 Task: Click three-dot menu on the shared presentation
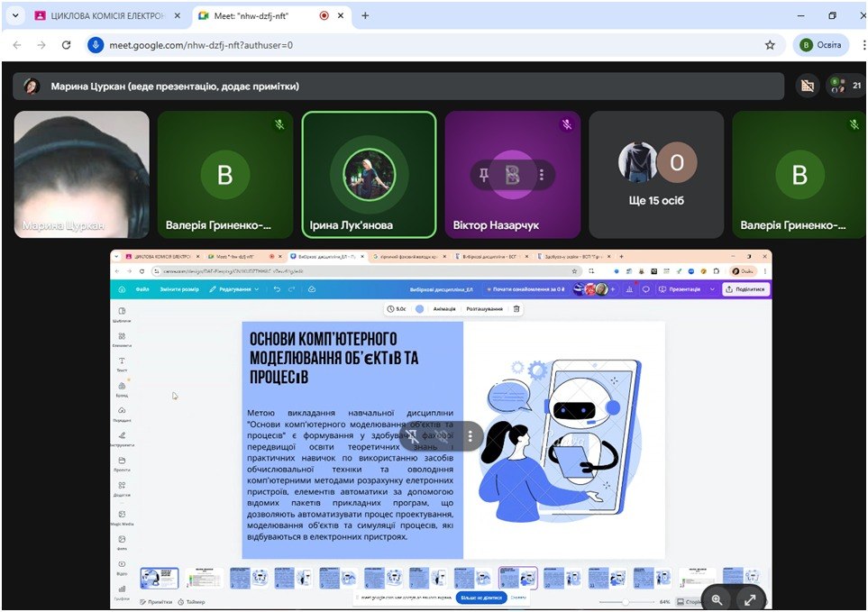pos(470,435)
